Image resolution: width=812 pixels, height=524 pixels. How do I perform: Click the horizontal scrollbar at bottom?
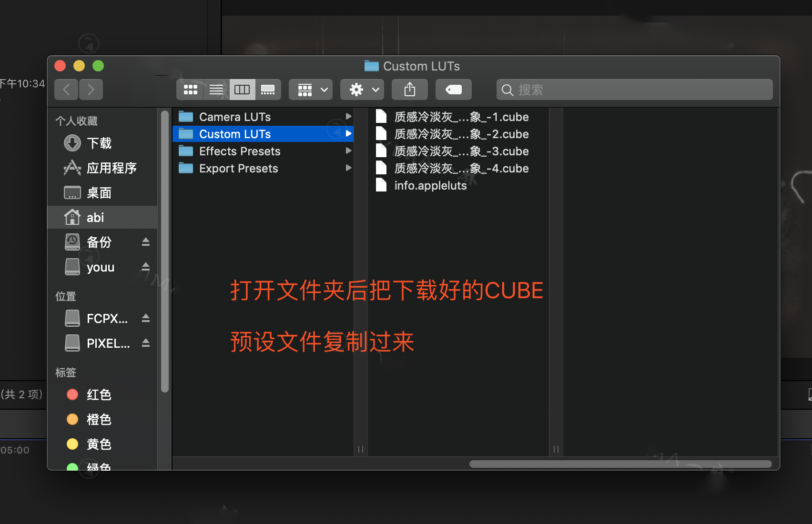(x=620, y=464)
